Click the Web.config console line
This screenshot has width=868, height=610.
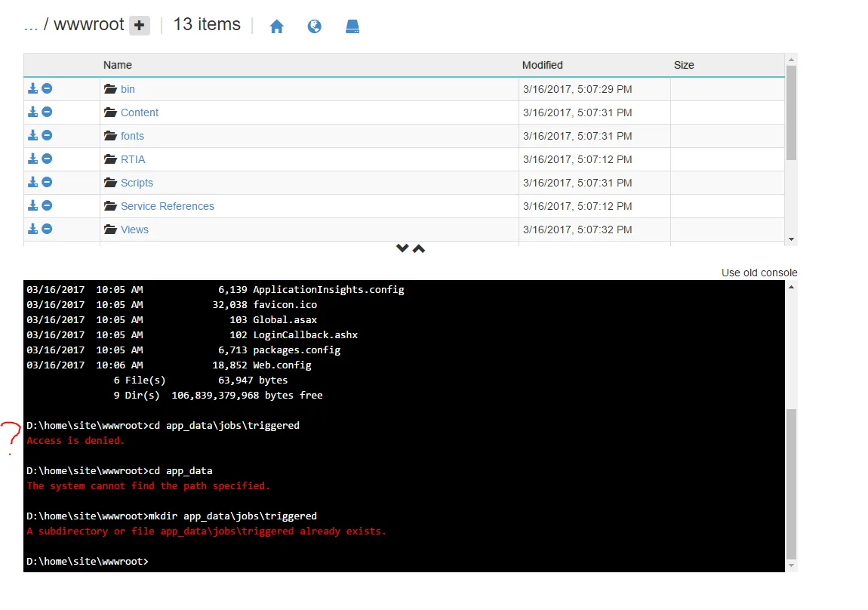click(169, 365)
